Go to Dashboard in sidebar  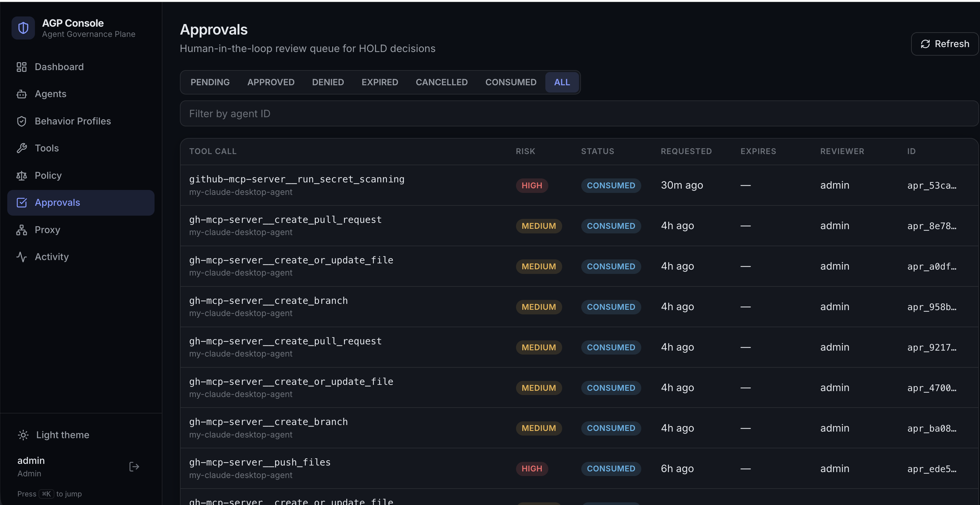point(59,67)
